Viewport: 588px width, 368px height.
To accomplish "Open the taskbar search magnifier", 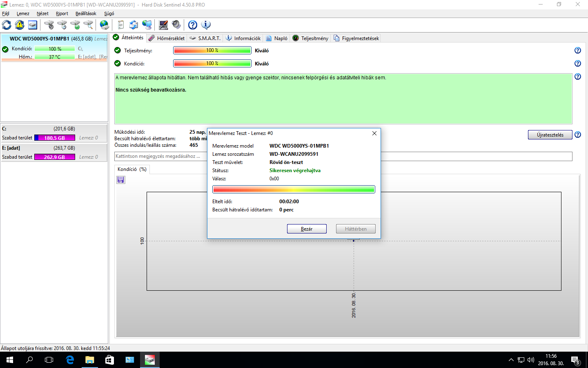I will click(29, 360).
